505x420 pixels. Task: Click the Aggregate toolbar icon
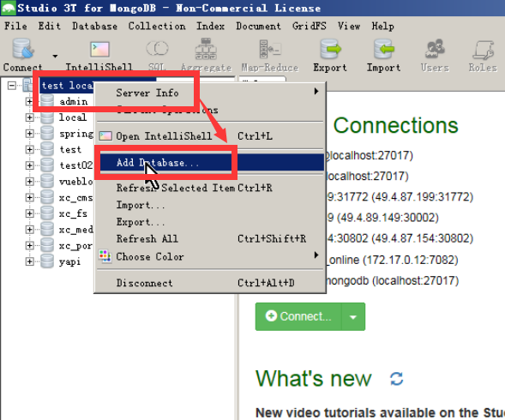[206, 49]
